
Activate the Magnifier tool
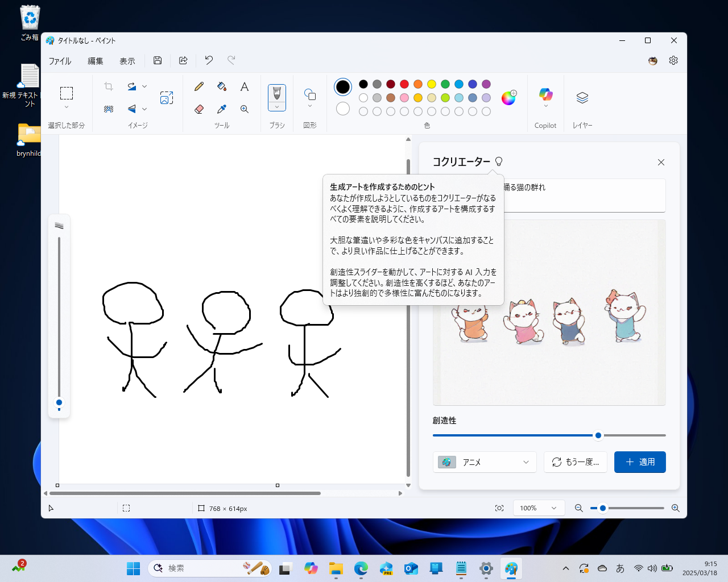pos(244,109)
